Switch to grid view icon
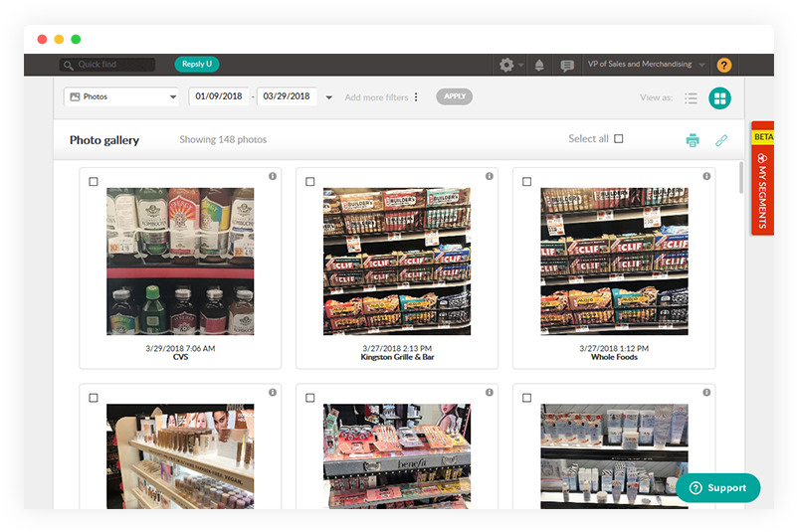Screen dimensions: 797x532 click(x=719, y=98)
